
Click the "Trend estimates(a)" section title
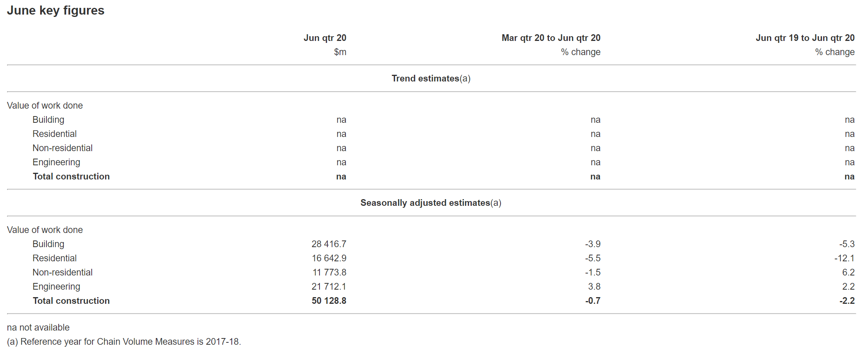click(x=431, y=78)
